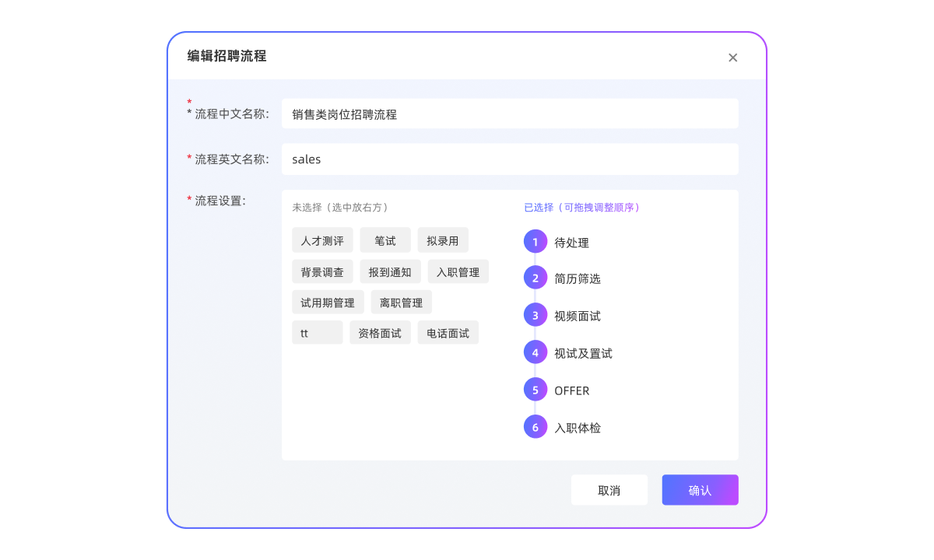Click the 编辑招聘流程 dialog title
934x560 pixels.
(226, 56)
